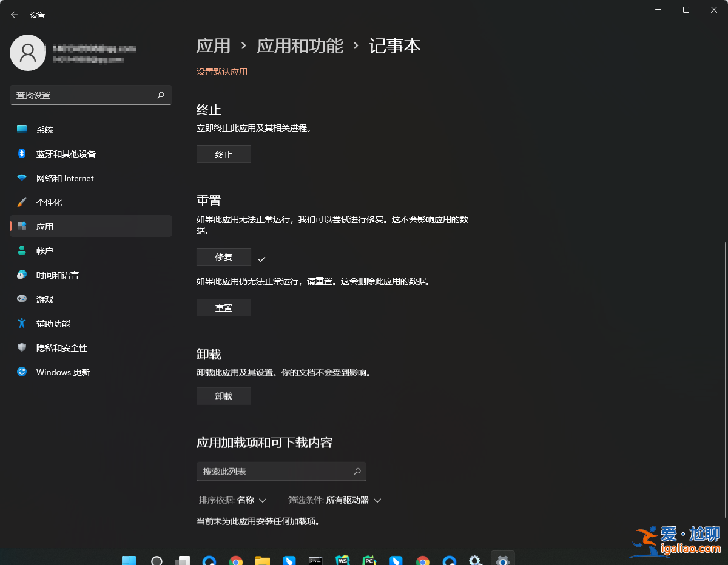Image resolution: width=728 pixels, height=565 pixels.
Task: Navigate to 应用 via the breadcrumb
Action: pos(213,45)
